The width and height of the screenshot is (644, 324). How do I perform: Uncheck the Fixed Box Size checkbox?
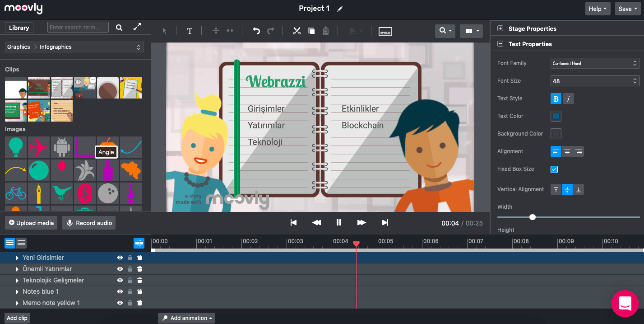(x=554, y=169)
